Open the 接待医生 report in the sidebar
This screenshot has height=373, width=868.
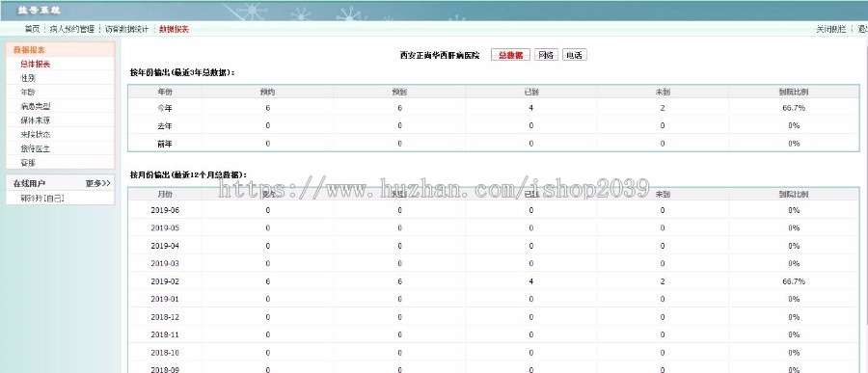pyautogui.click(x=36, y=148)
